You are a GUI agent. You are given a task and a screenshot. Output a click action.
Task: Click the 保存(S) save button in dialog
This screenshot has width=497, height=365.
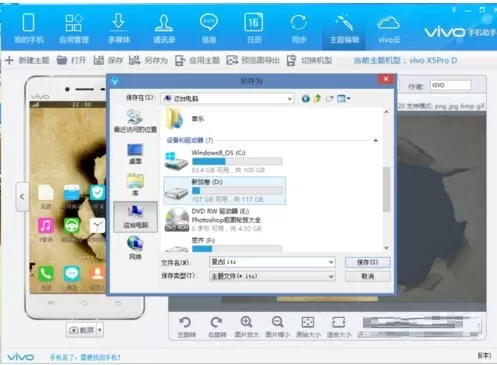click(x=367, y=262)
